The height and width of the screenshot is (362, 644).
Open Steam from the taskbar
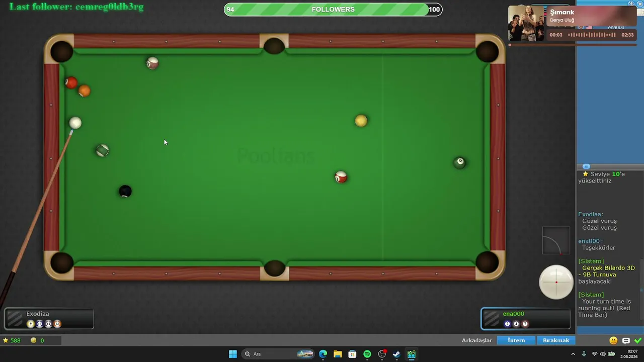coord(396,354)
